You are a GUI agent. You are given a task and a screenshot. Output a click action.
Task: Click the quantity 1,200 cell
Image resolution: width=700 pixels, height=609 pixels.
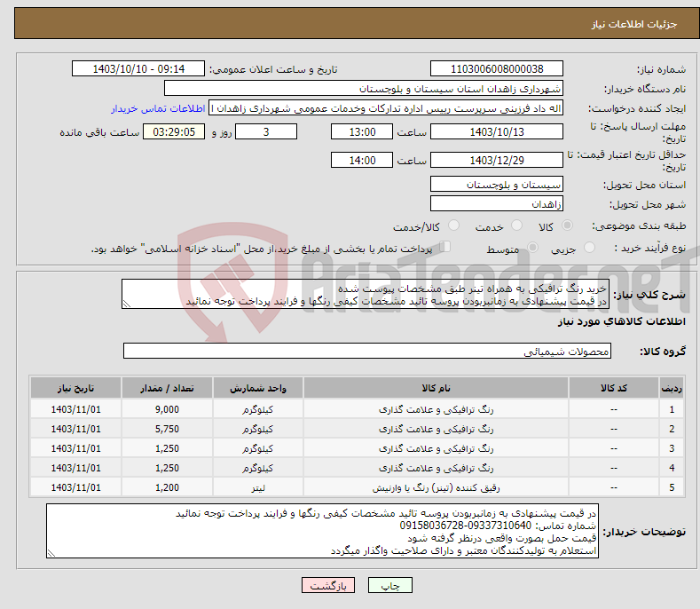coord(167,487)
